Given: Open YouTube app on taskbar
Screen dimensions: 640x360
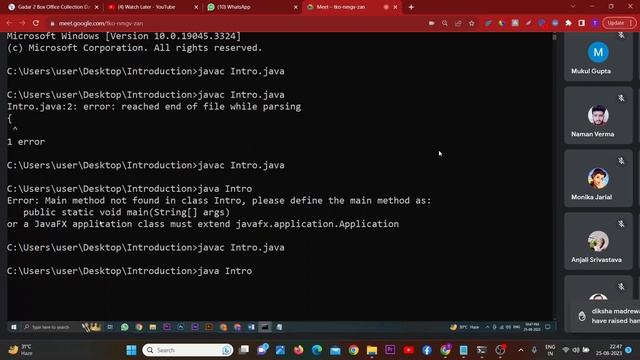Looking at the screenshot, I should (408, 350).
